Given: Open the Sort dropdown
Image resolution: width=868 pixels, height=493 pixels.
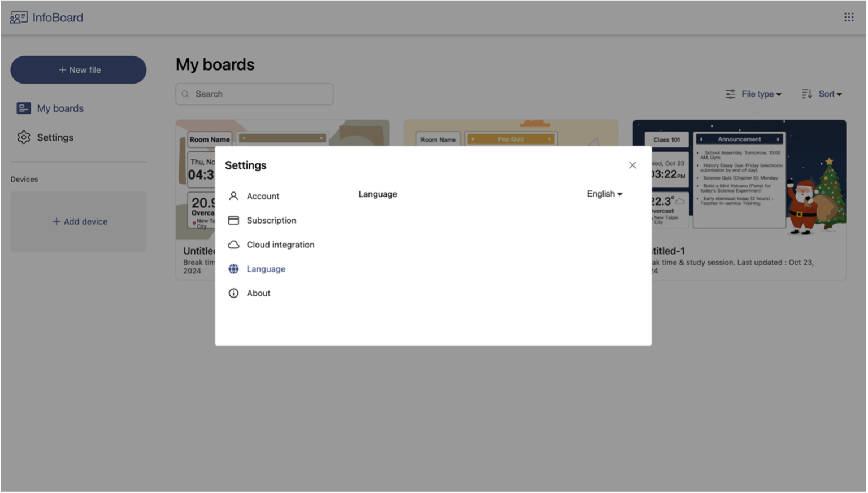Looking at the screenshot, I should 823,94.
